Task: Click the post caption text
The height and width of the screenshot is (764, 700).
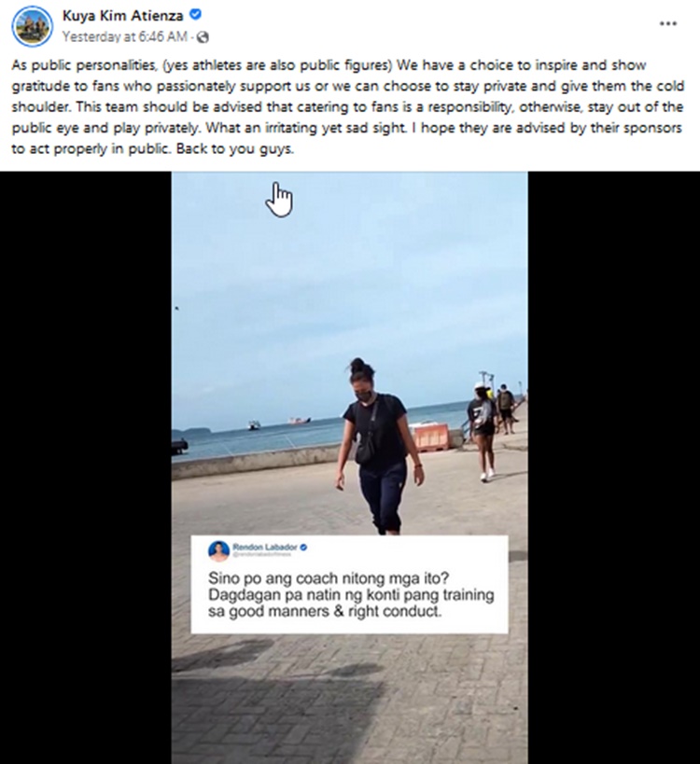Action: coord(348,106)
